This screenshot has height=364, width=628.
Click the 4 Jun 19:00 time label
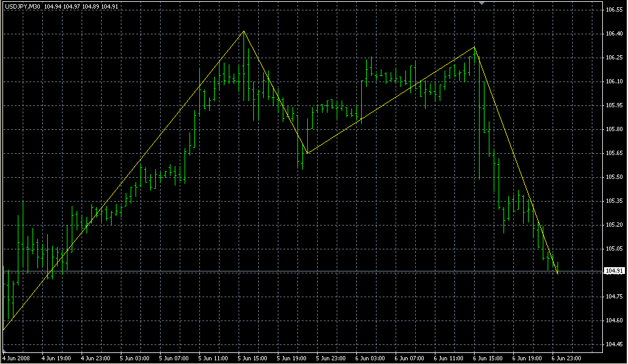[x=56, y=358]
